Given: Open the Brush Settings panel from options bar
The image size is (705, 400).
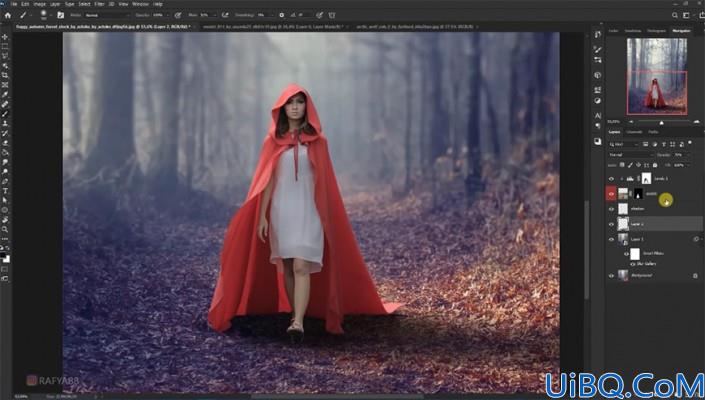Looking at the screenshot, I should pyautogui.click(x=61, y=15).
